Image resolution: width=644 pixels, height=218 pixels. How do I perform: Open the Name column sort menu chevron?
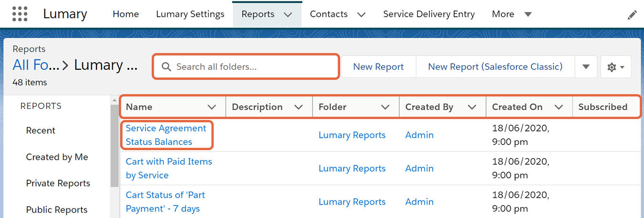(x=212, y=107)
